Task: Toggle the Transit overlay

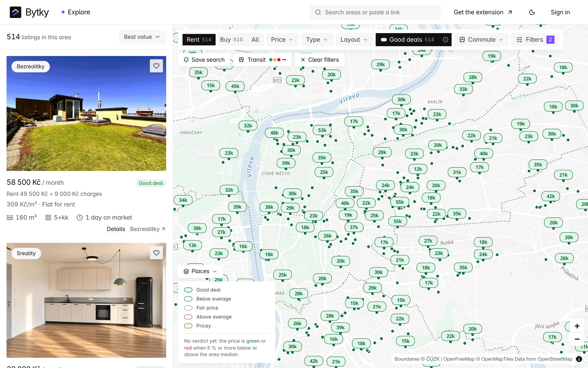Action: pyautogui.click(x=262, y=60)
